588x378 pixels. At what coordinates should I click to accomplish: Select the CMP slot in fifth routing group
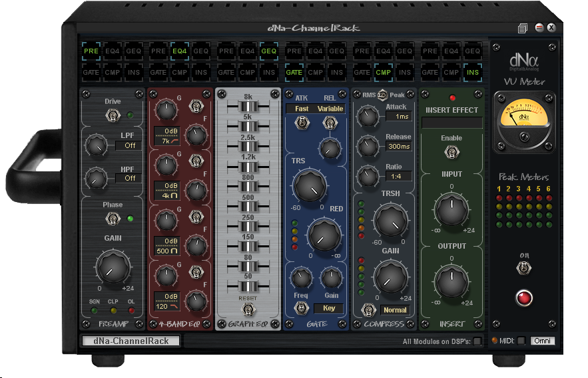pos(384,73)
